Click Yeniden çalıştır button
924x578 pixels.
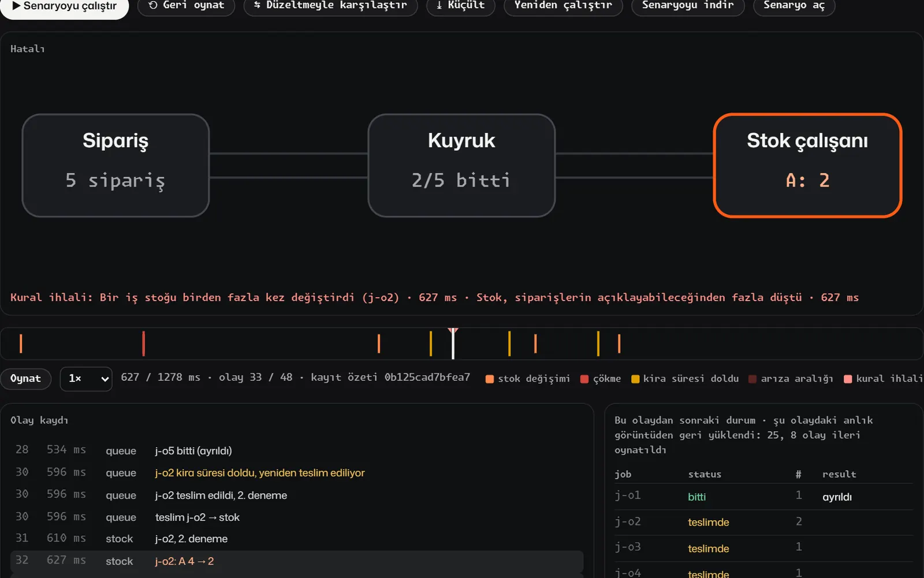pyautogui.click(x=563, y=6)
